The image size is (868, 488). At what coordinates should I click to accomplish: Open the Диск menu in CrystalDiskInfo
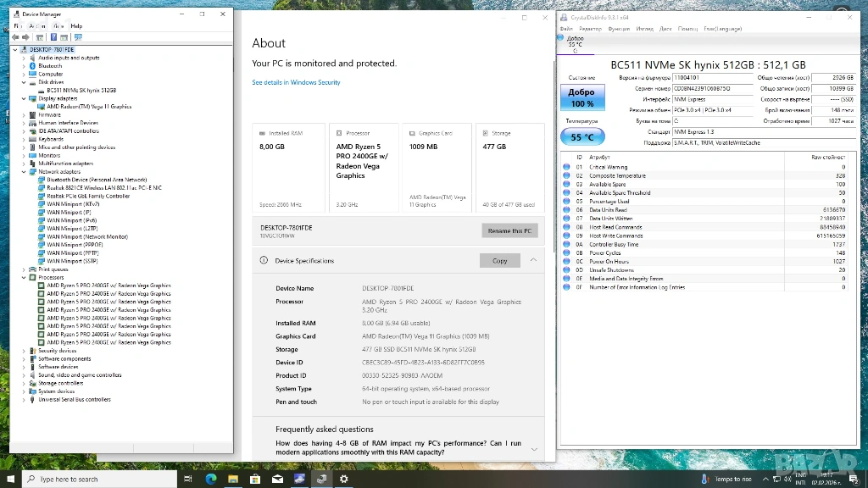tap(665, 29)
